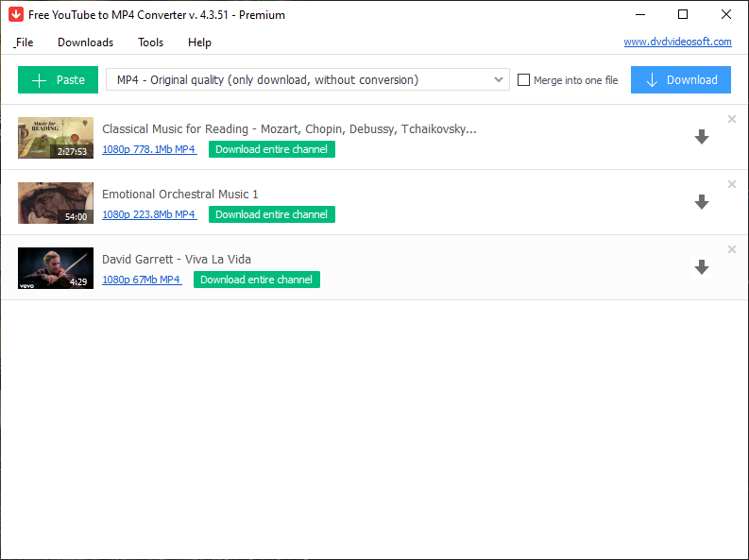This screenshot has width=749, height=560.
Task: Click Emotional Orchestral Music 1 thumbnail
Action: coord(56,203)
